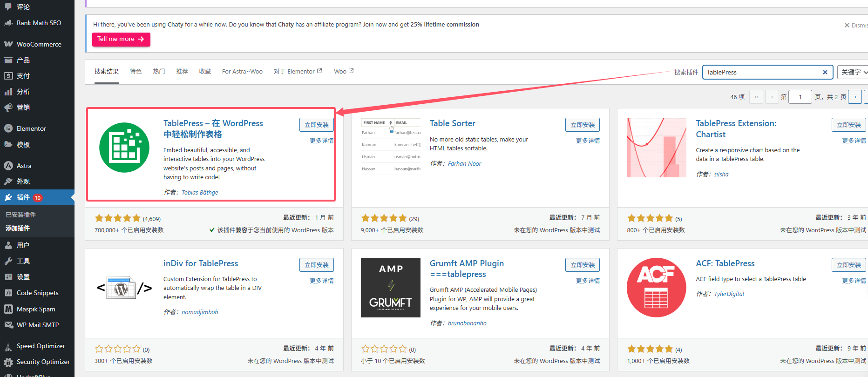Open the author link Farhan Noor

(x=465, y=163)
